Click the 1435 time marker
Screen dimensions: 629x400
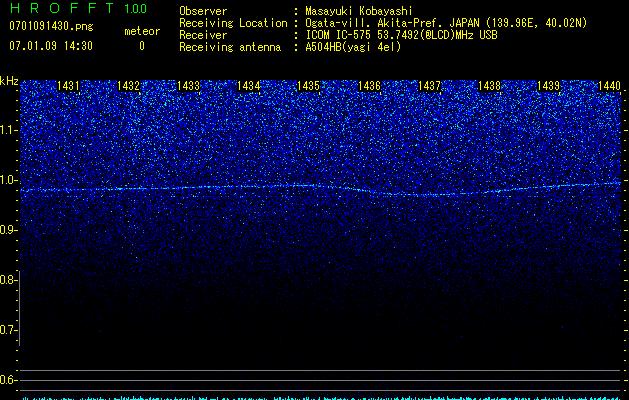point(308,86)
